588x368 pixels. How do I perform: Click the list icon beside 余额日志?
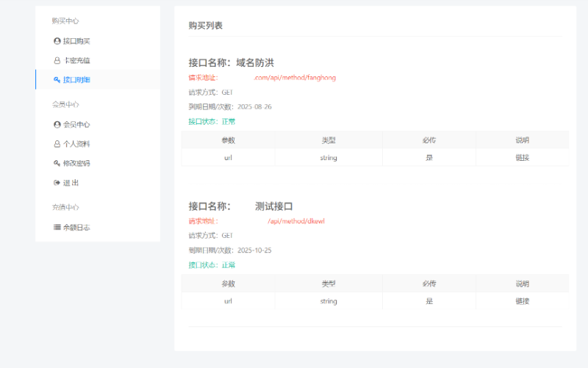[57, 227]
